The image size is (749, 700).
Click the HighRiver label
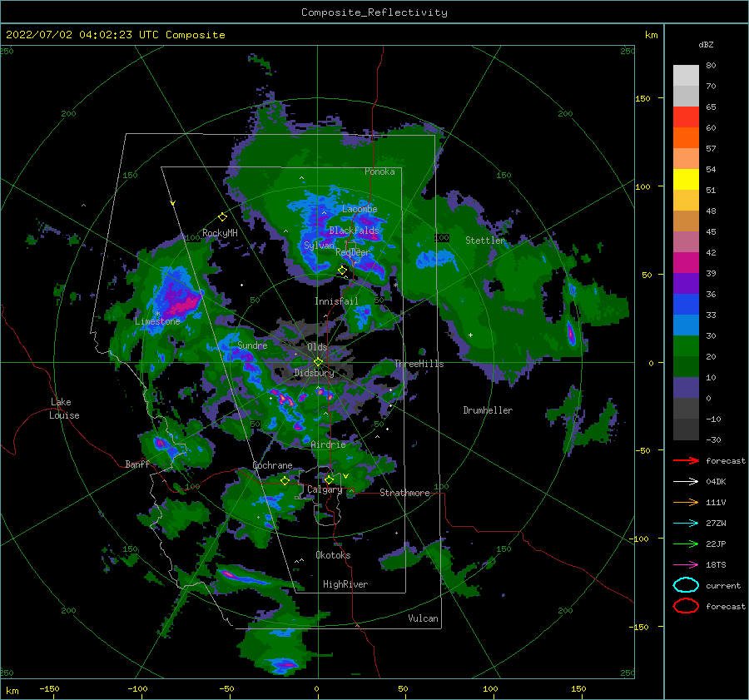(345, 584)
